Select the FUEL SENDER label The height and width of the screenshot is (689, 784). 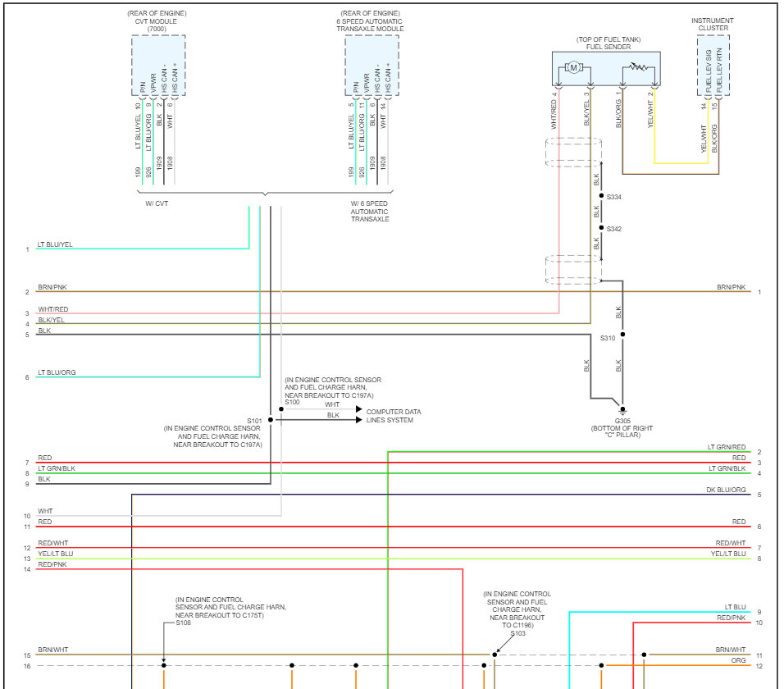pos(609,47)
